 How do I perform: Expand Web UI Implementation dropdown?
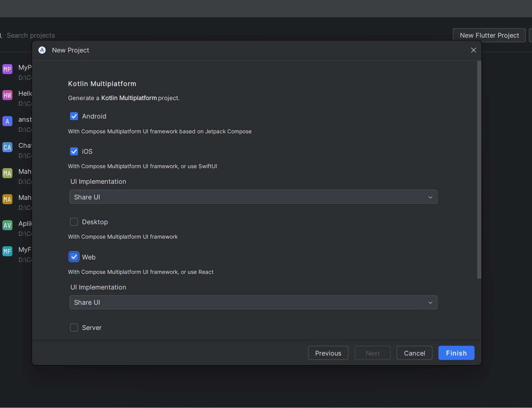point(253,302)
